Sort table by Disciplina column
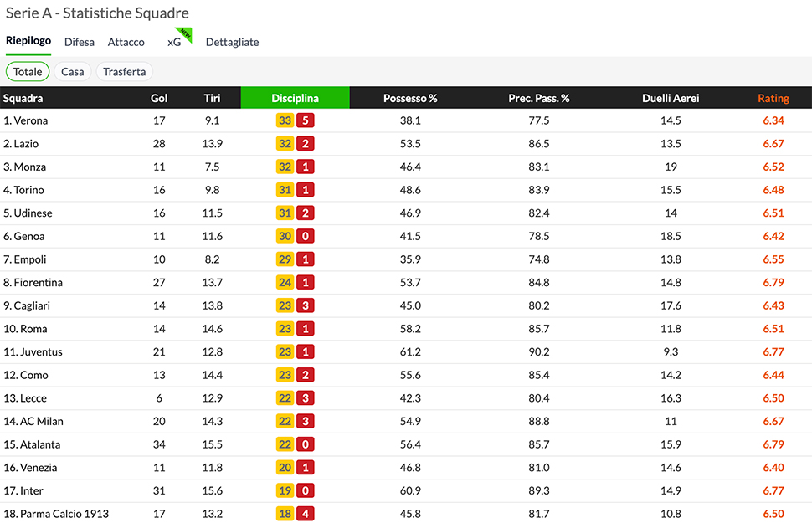 pos(295,98)
